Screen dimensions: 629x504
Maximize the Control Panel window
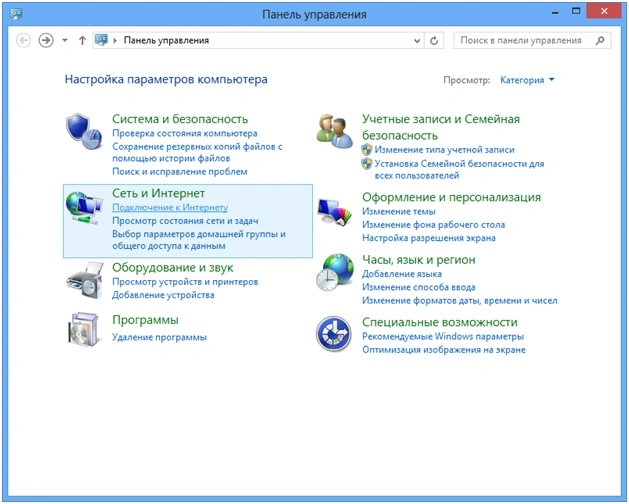(576, 11)
